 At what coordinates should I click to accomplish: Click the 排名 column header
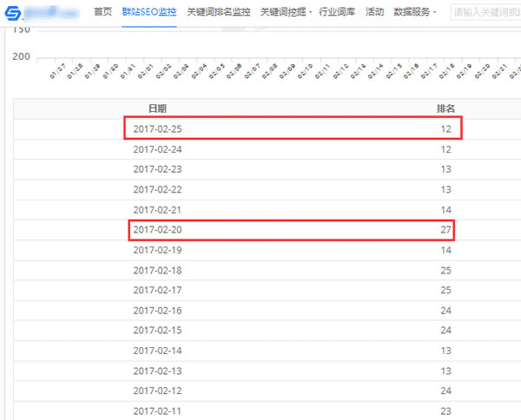point(445,108)
